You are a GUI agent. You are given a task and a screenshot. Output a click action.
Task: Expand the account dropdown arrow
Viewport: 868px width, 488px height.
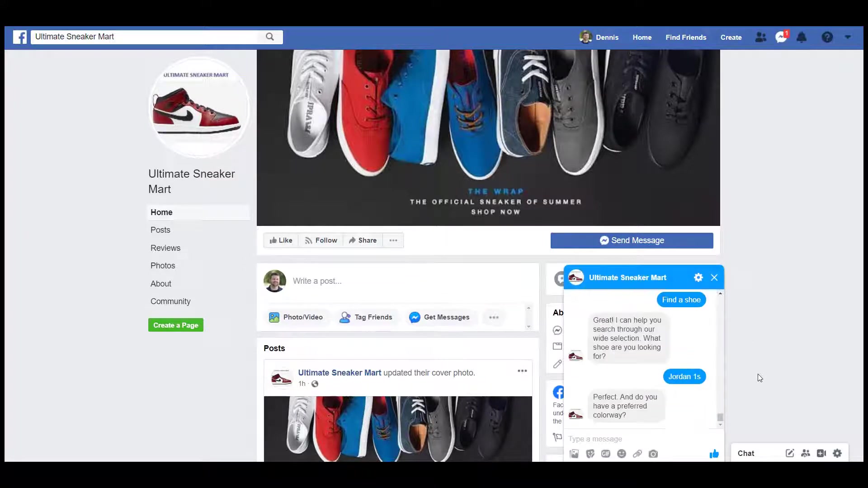(x=848, y=38)
